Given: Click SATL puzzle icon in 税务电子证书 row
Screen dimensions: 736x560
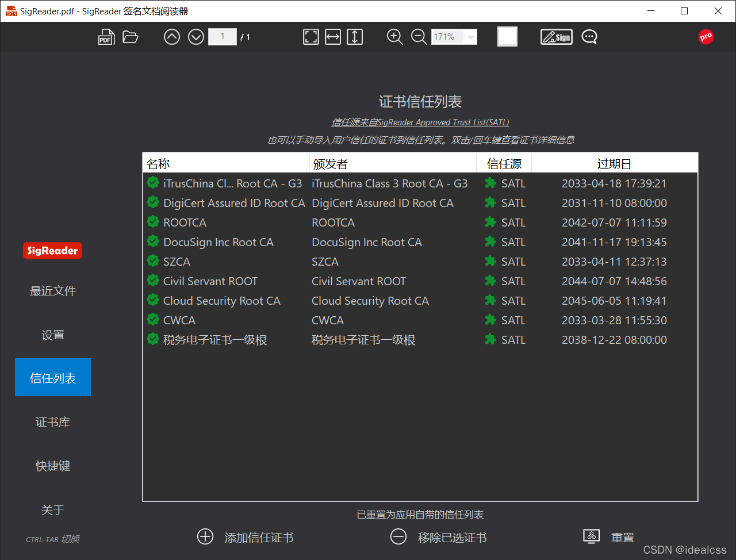Looking at the screenshot, I should [490, 339].
